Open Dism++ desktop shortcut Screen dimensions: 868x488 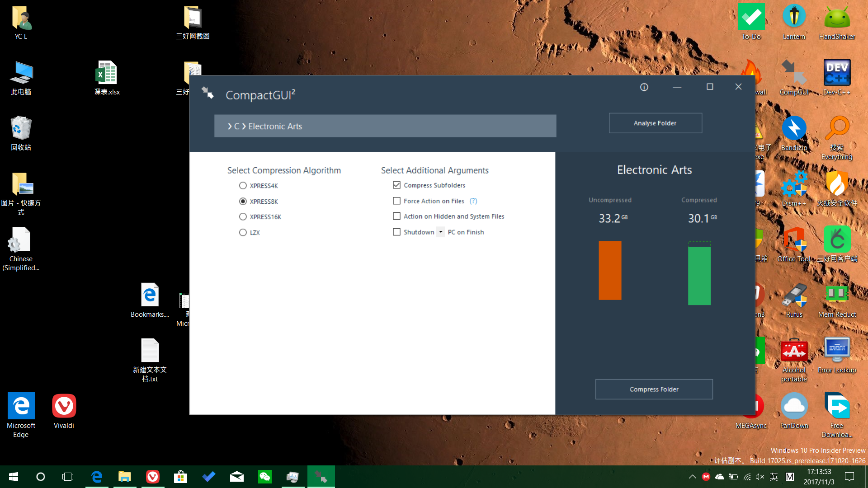[x=794, y=184]
